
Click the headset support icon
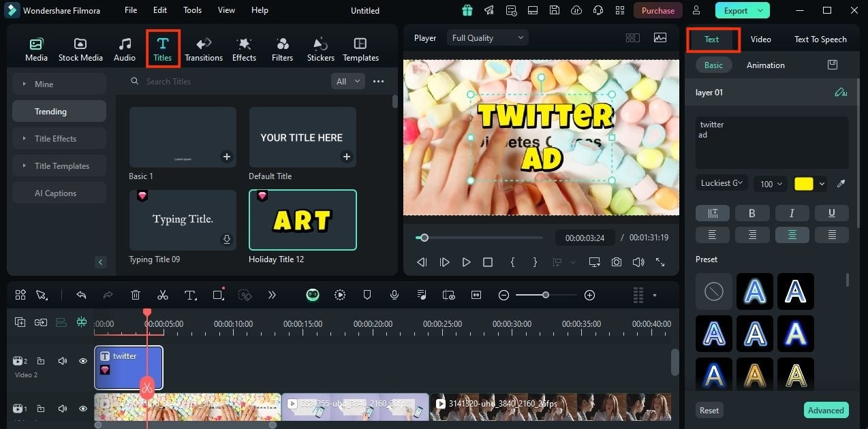pos(598,10)
